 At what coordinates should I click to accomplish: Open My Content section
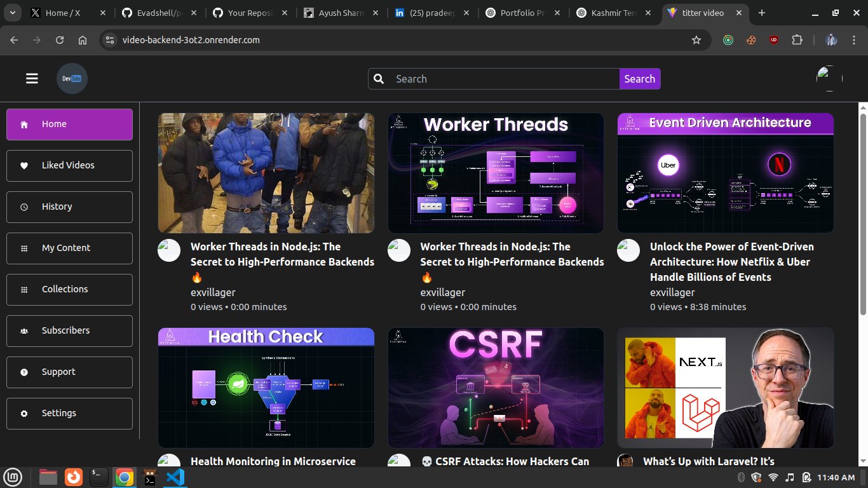point(69,248)
